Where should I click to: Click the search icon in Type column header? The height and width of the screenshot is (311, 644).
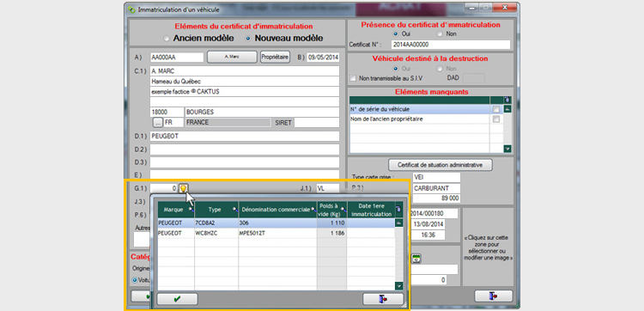click(x=235, y=210)
